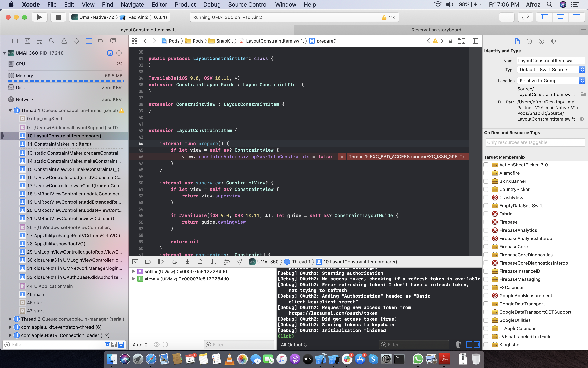
Task: Click SnapKit in the jump bar
Action: click(x=221, y=41)
